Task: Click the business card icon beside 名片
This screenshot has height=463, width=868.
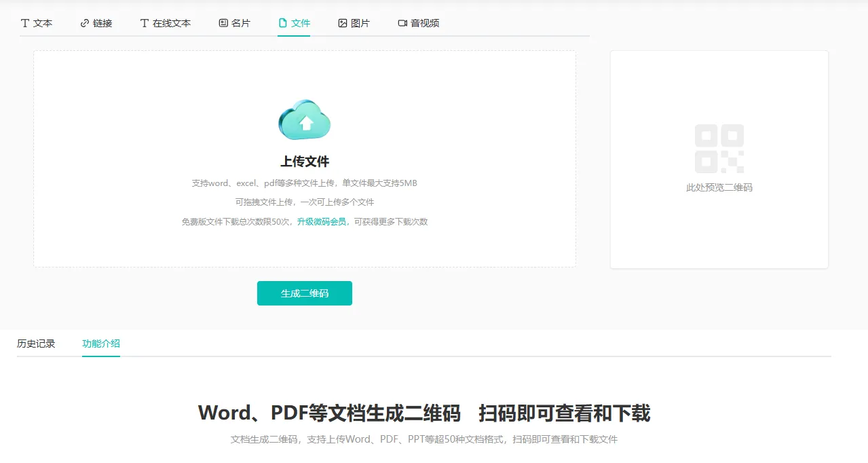Action: pyautogui.click(x=223, y=23)
